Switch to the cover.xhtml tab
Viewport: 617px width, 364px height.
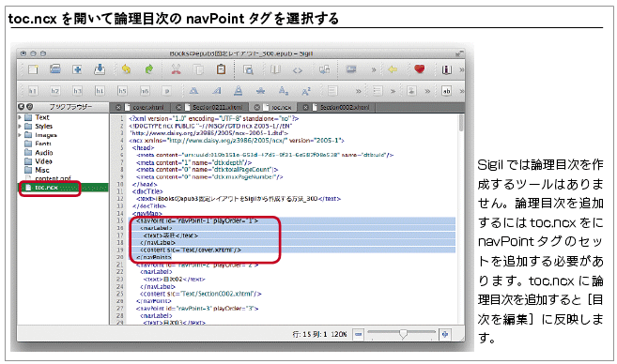(144, 107)
